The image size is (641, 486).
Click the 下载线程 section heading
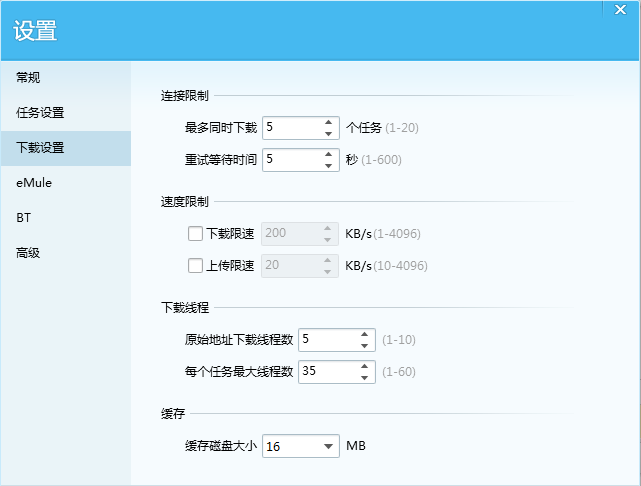[x=185, y=307]
